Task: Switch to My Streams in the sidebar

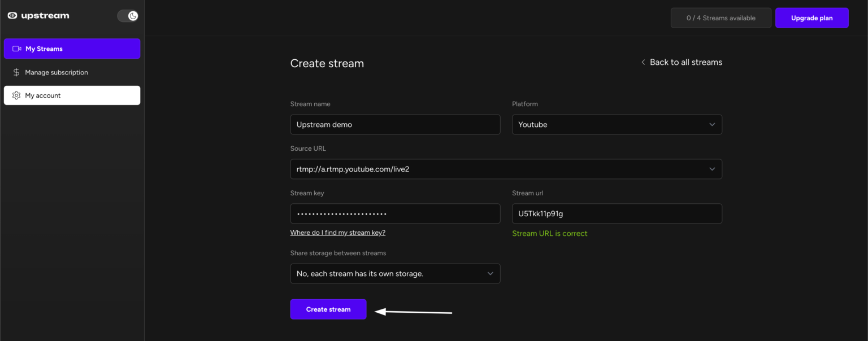Action: click(72, 49)
